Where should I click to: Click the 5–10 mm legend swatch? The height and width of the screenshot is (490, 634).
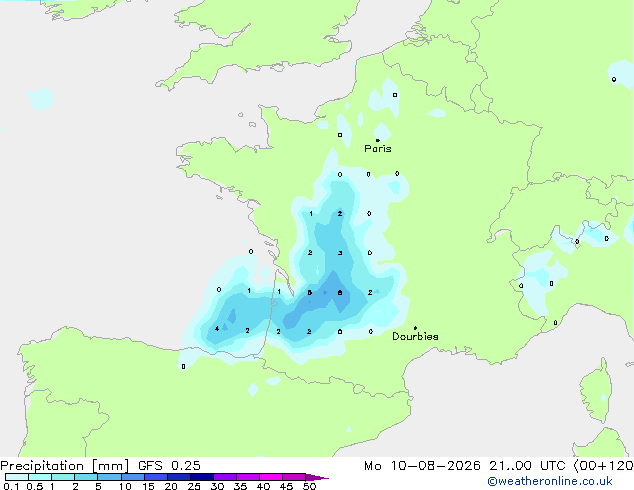(x=109, y=477)
